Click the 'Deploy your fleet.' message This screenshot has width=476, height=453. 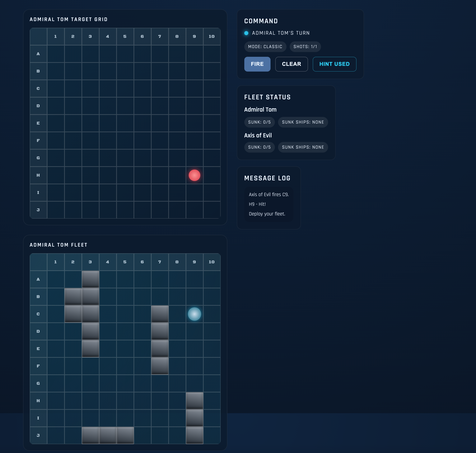point(267,214)
